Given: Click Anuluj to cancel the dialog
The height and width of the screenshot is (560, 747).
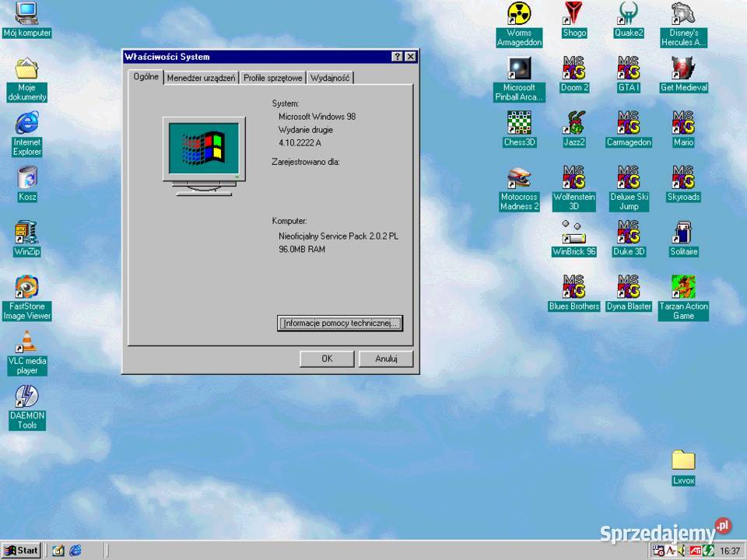Looking at the screenshot, I should point(386,359).
